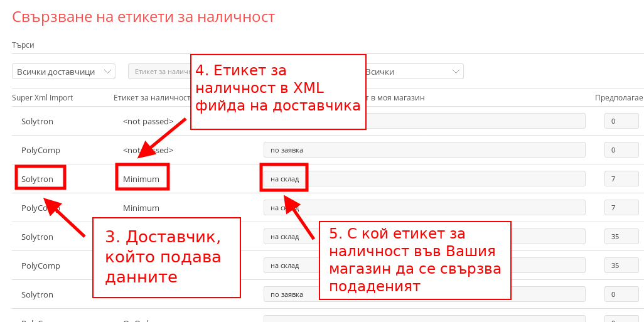
Task: Click the "Етикет за наличност" column header
Action: (151, 97)
